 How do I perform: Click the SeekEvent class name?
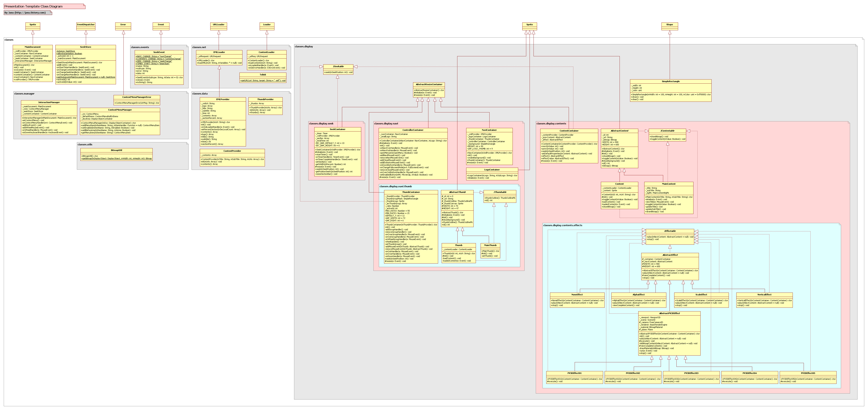tap(159, 52)
